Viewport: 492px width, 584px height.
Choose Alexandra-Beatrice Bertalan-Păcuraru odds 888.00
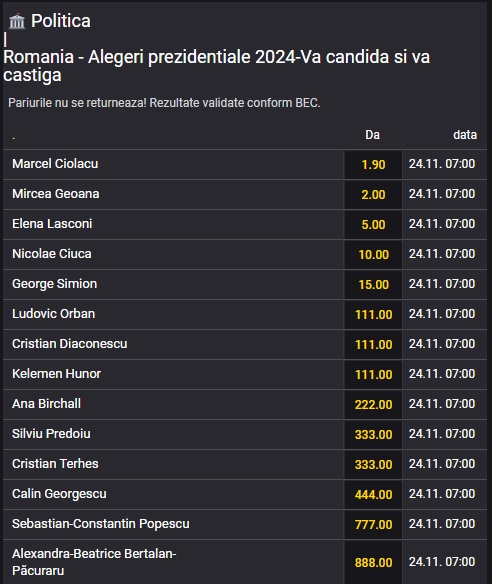click(373, 562)
